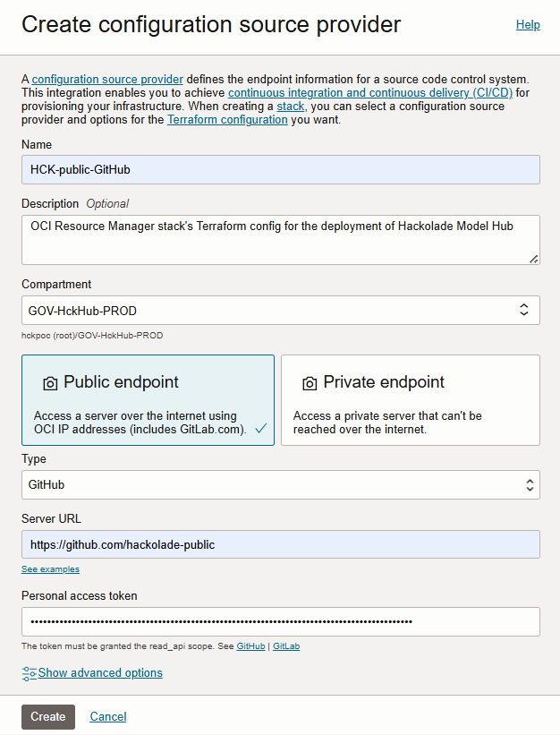Expand Show advanced options
The height and width of the screenshot is (735, 560).
click(101, 672)
